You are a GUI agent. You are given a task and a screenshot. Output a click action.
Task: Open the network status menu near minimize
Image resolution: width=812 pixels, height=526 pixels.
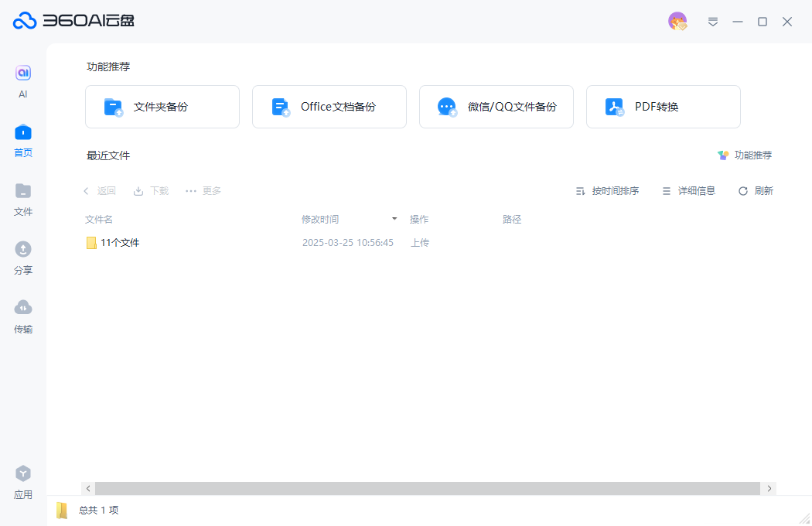712,22
